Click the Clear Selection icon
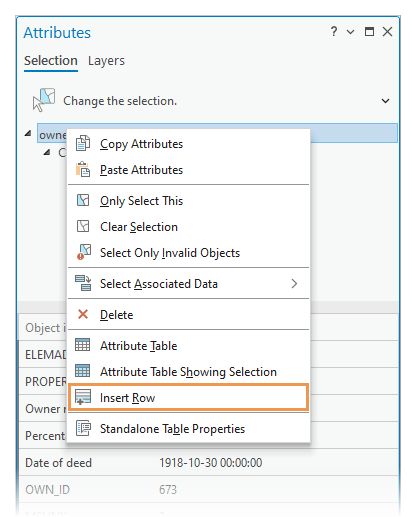Screen dimensions: 415x517 [83, 226]
